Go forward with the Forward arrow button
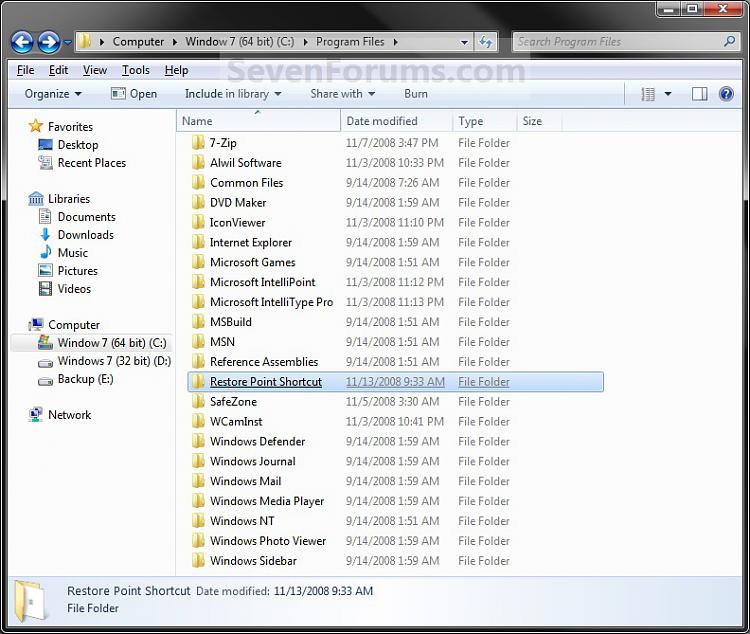750x634 pixels. click(49, 42)
